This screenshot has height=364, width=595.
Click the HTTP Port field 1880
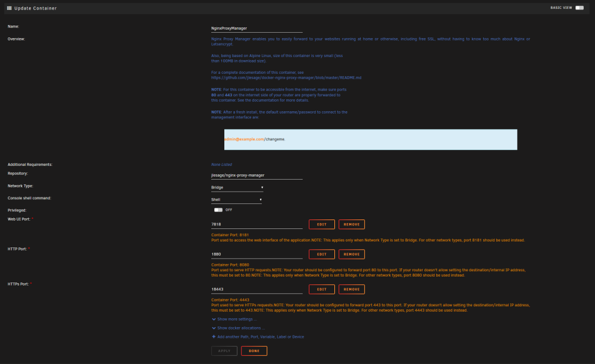pyautogui.click(x=257, y=255)
